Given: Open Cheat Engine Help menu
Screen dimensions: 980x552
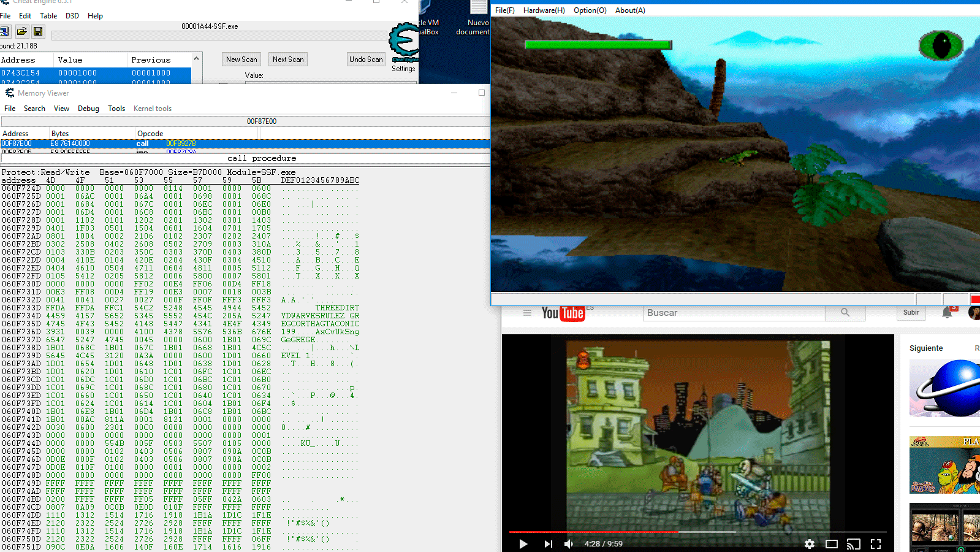Looking at the screenshot, I should pyautogui.click(x=95, y=16).
